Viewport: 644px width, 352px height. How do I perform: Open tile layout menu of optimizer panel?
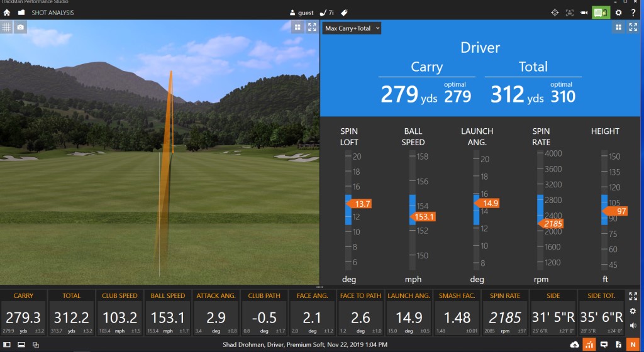point(619,28)
